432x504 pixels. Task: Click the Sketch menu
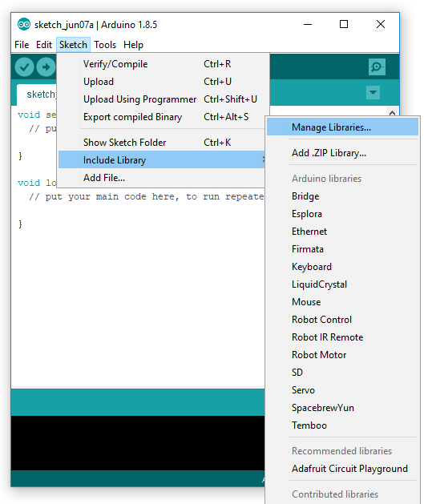click(73, 45)
